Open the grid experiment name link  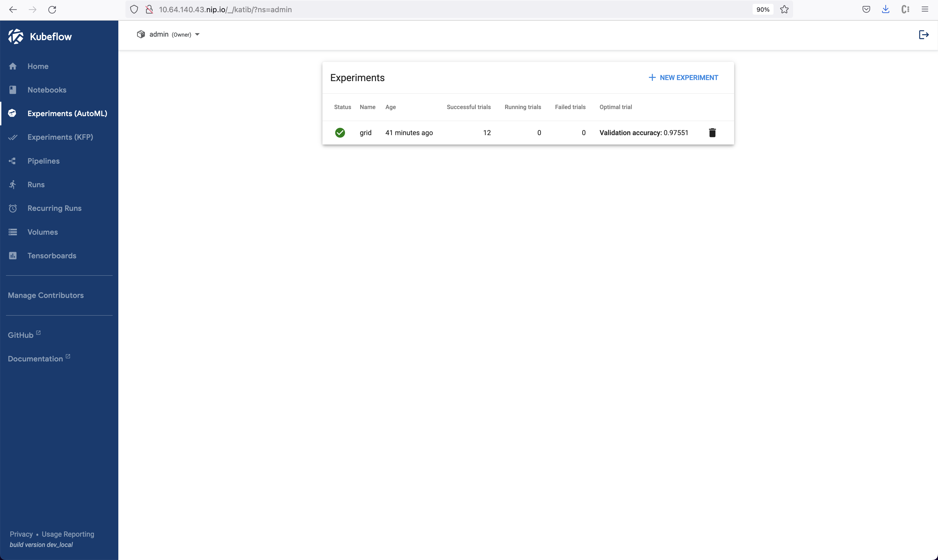[365, 132]
